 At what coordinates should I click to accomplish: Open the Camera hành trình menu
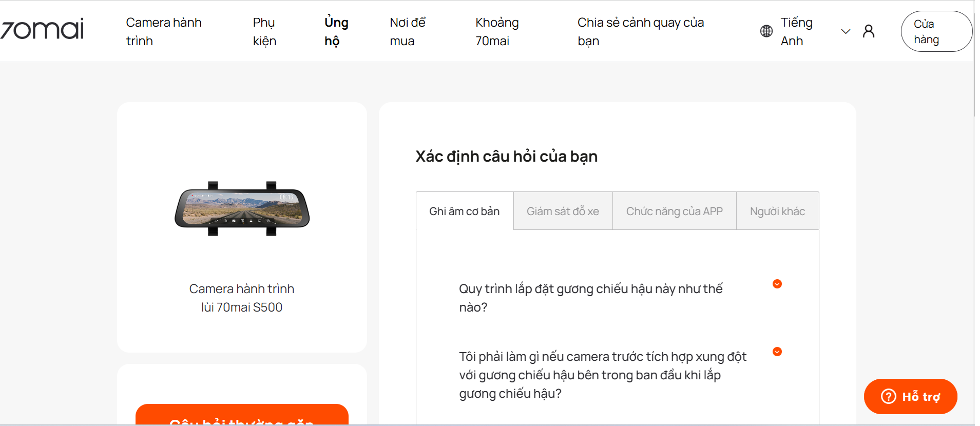[x=163, y=31]
